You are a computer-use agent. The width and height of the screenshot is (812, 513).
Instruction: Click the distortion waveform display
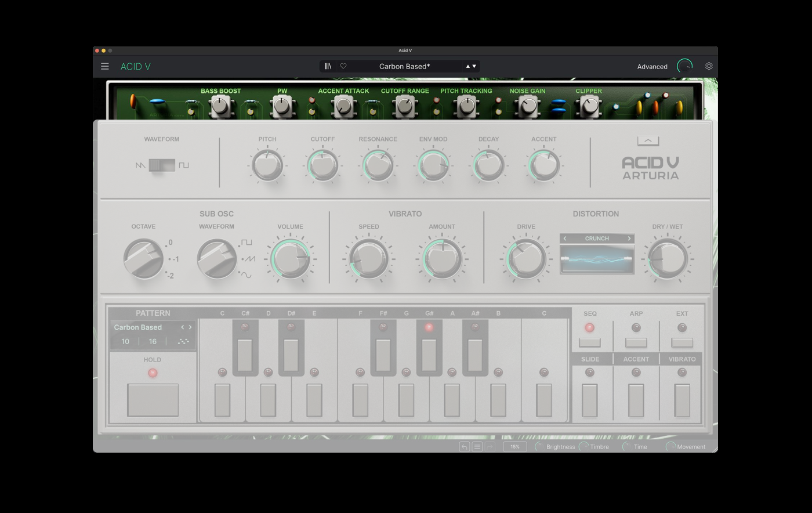click(x=597, y=259)
